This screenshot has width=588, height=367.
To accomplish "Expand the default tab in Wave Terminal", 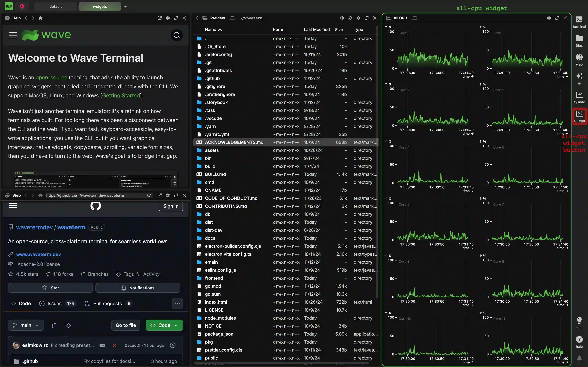I will [x=55, y=6].
